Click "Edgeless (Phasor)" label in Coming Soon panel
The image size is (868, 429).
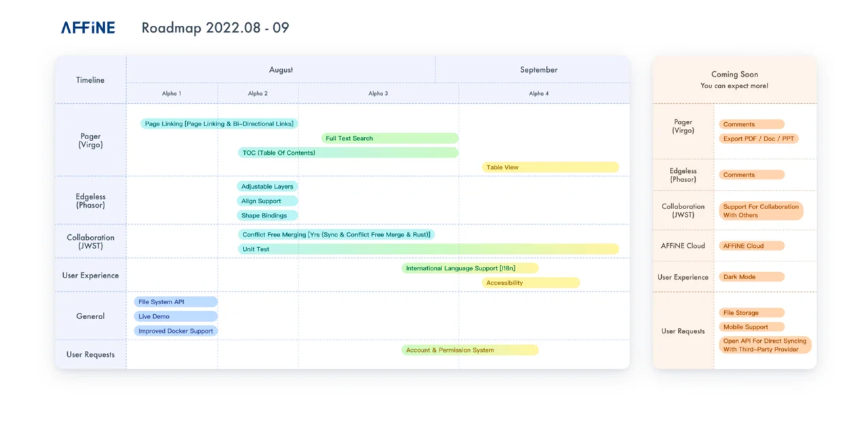[683, 175]
